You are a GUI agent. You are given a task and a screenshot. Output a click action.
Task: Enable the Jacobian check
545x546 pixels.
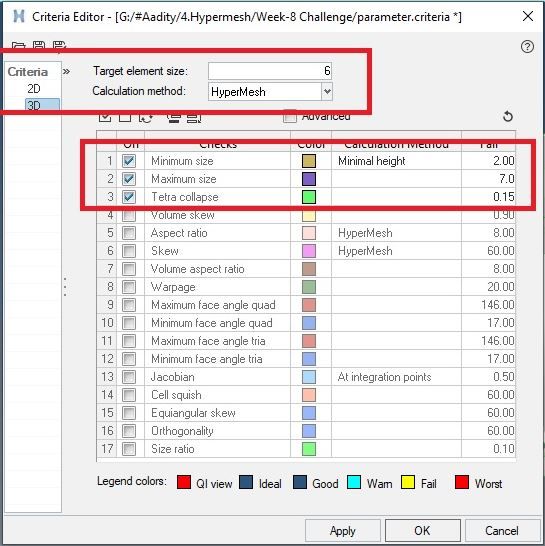[x=129, y=377]
